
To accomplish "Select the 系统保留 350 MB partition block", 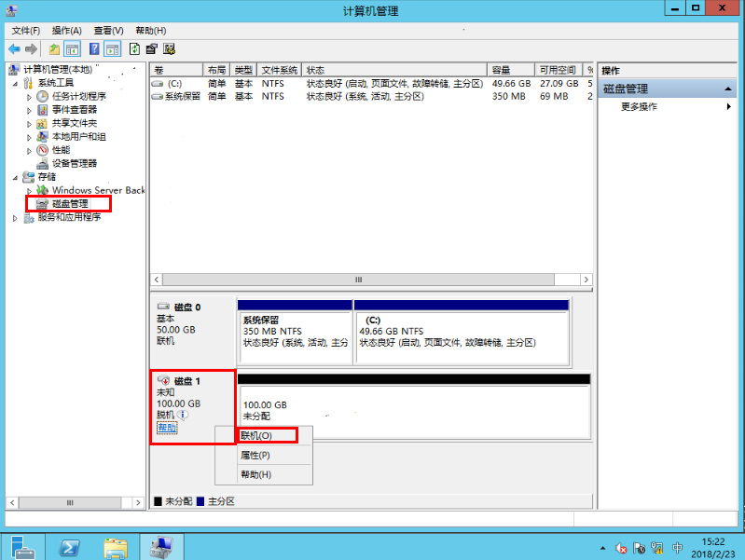I will click(x=295, y=332).
